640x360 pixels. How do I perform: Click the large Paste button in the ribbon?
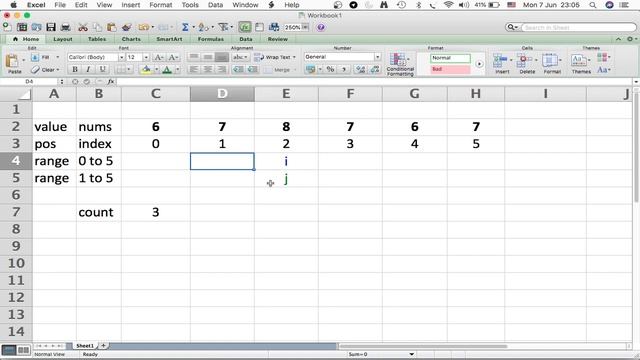coord(13,63)
